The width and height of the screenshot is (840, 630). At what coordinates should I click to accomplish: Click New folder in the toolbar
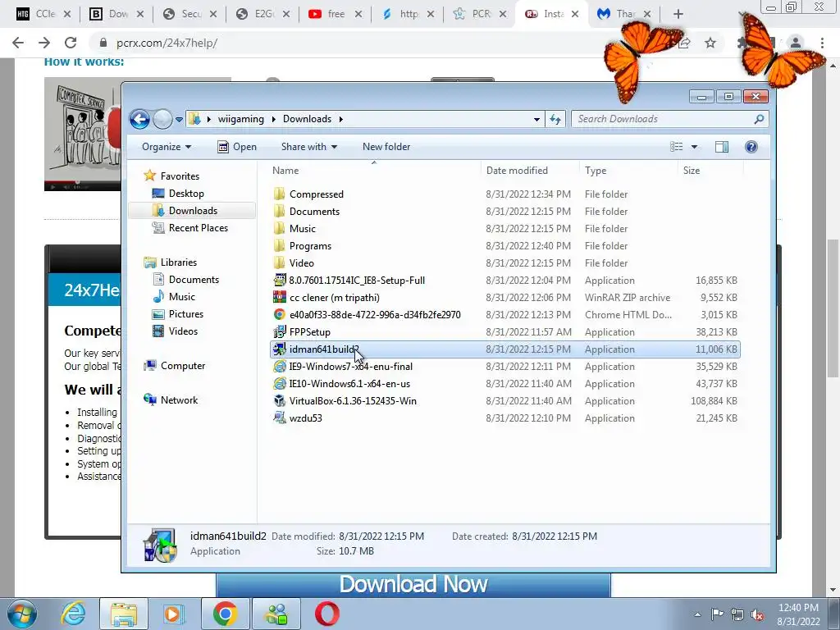pos(386,147)
